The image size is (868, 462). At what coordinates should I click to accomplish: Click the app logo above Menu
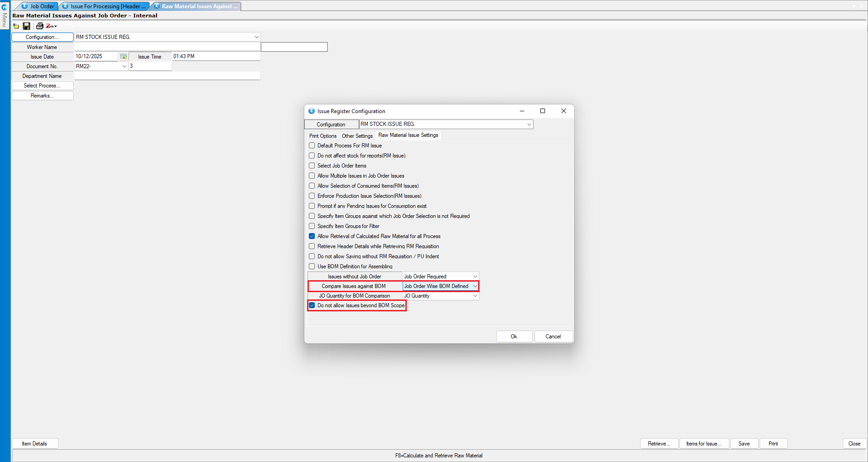(x=5, y=7)
